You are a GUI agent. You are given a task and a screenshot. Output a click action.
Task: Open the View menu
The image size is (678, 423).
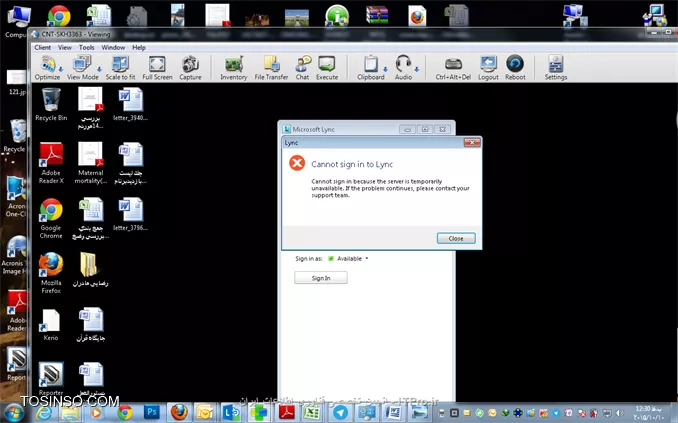coord(65,48)
